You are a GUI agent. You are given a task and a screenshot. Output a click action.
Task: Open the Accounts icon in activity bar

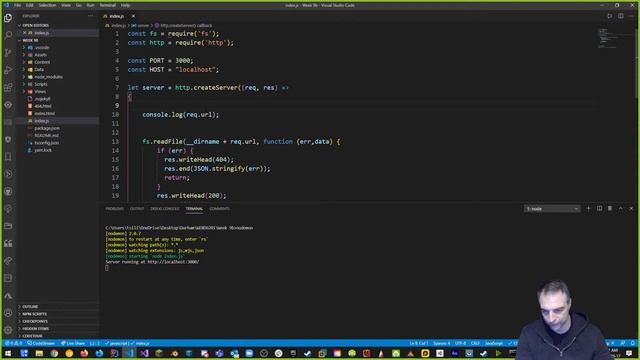(x=8, y=313)
